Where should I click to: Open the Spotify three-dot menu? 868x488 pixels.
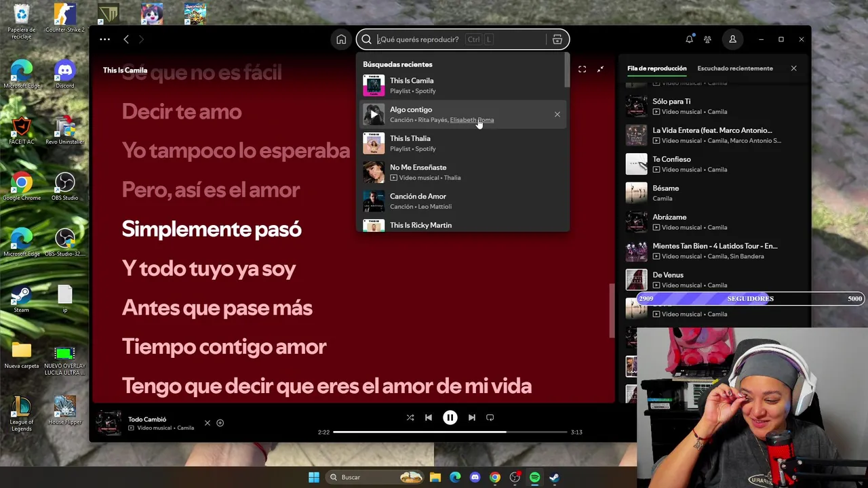104,39
